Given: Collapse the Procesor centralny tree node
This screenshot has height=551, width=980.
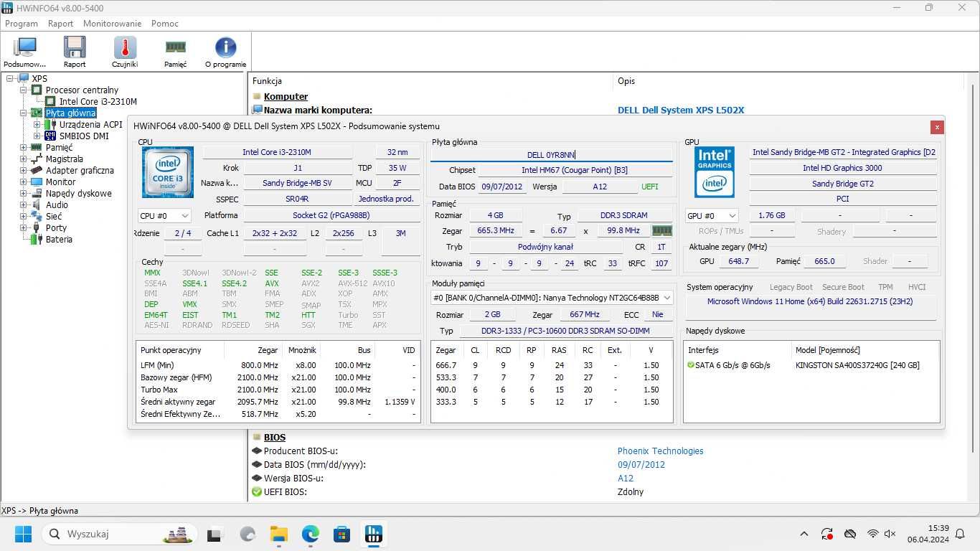Looking at the screenshot, I should click(x=23, y=90).
